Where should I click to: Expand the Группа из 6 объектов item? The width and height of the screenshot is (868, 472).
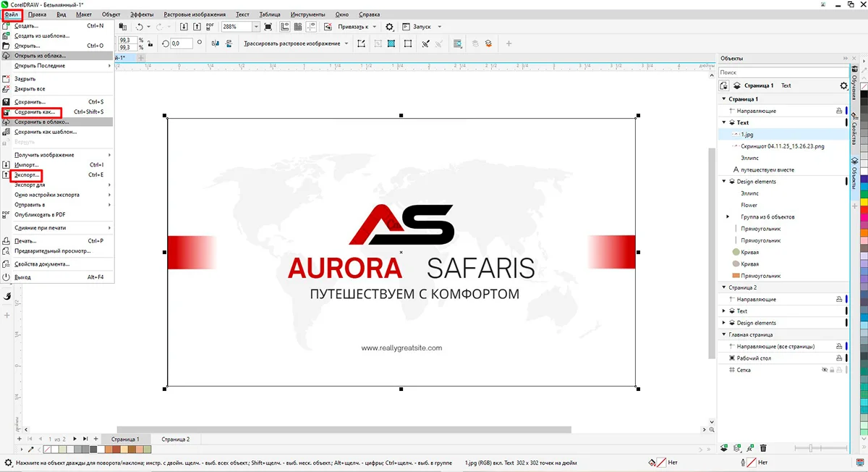(728, 217)
